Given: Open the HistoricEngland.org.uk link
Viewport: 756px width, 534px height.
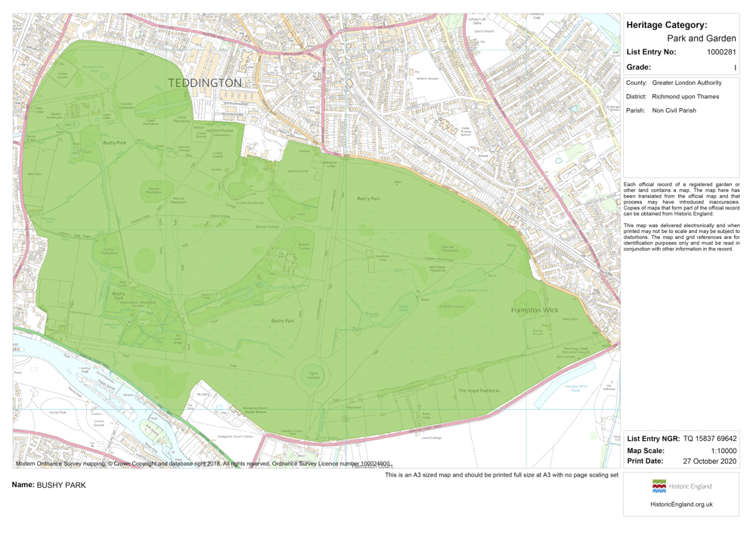Looking at the screenshot, I should coord(681,504).
